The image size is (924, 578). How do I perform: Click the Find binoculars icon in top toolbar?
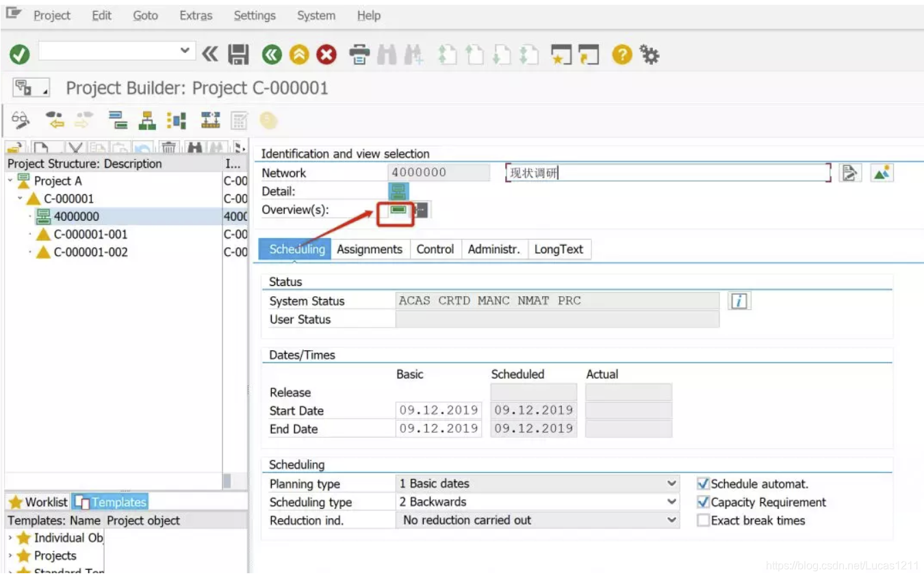(x=387, y=55)
